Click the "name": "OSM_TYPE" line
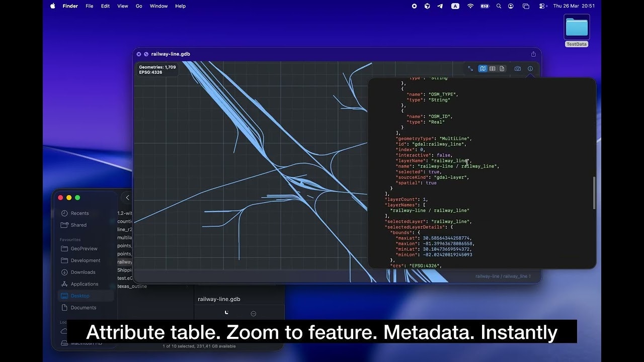This screenshot has height=362, width=644. [x=433, y=94]
